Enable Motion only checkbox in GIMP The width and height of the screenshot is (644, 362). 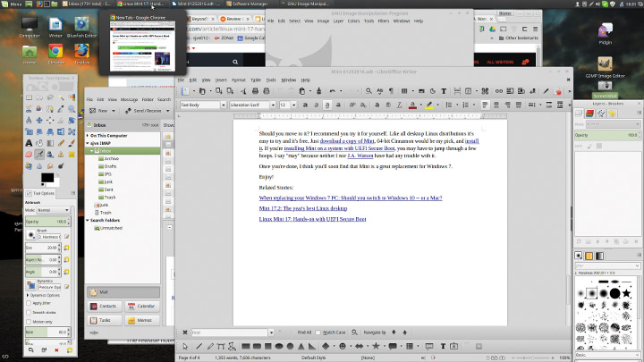coord(29,322)
